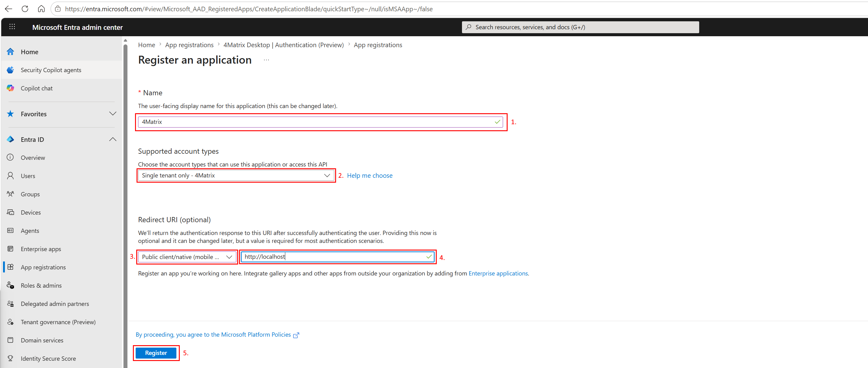Open the Help me choose link

[370, 175]
